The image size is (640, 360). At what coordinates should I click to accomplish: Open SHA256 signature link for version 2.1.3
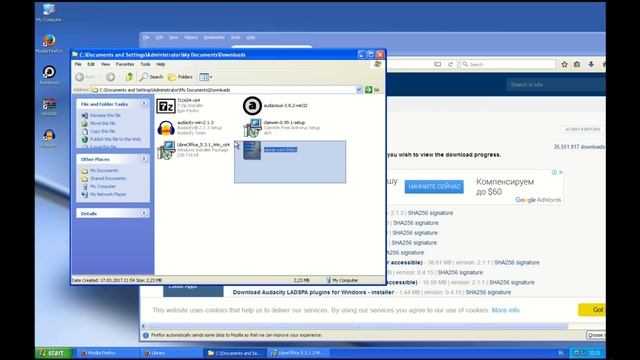(x=430, y=213)
